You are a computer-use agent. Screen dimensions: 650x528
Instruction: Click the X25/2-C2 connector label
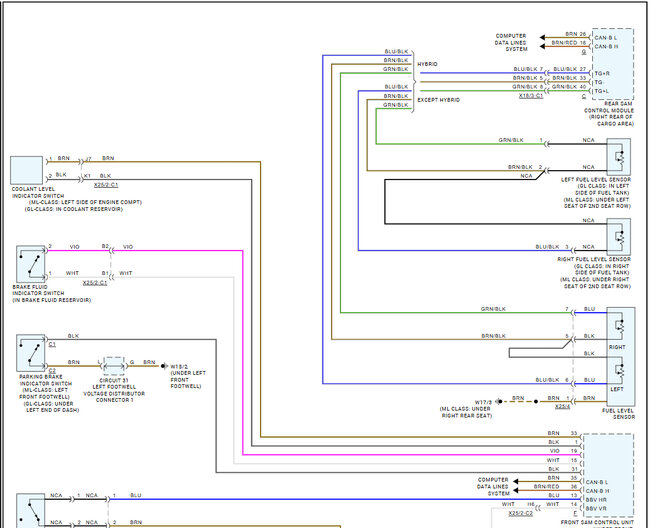click(x=521, y=513)
